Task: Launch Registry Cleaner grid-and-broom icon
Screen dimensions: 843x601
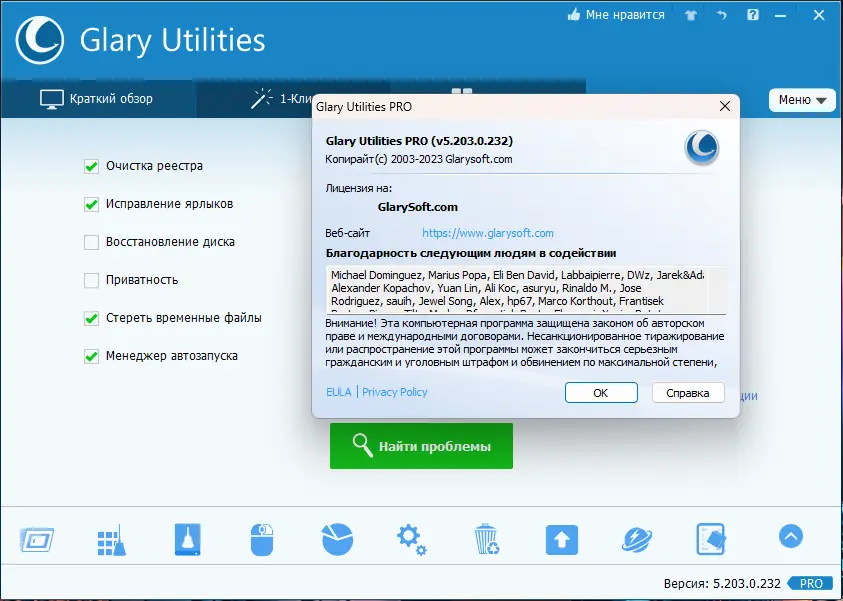Action: tap(112, 540)
